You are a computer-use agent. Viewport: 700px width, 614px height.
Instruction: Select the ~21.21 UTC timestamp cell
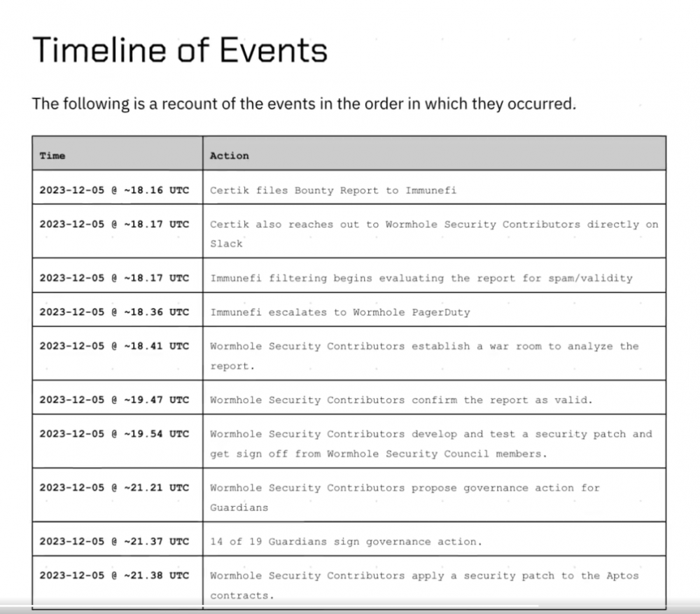point(118,495)
